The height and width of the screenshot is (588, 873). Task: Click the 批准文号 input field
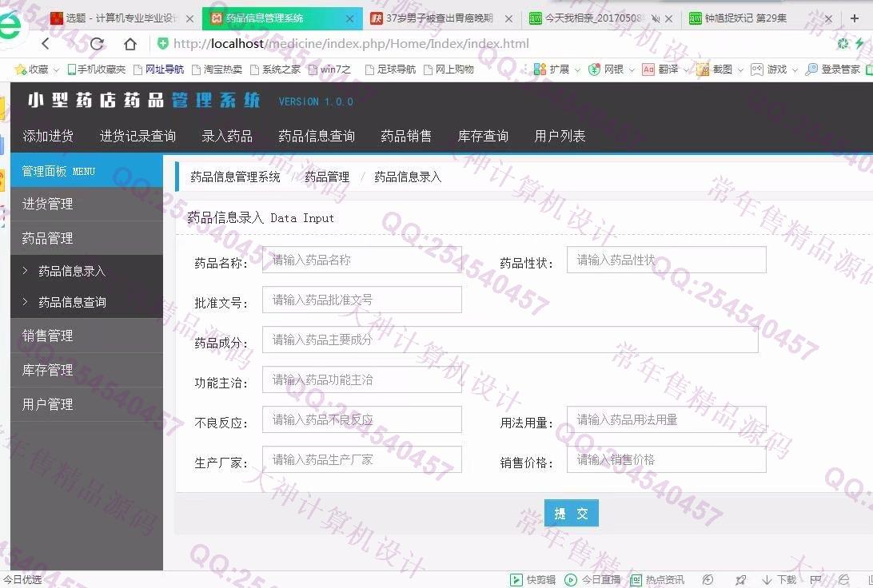click(x=362, y=300)
